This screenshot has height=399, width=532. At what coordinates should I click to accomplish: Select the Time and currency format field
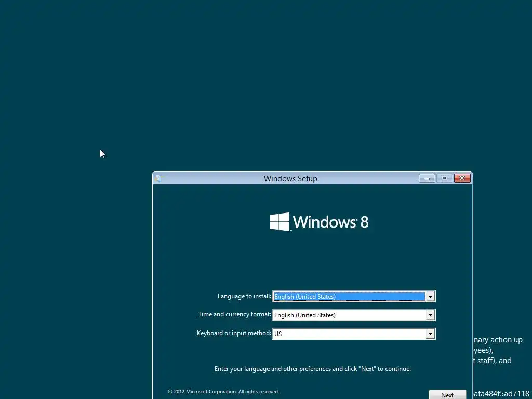click(354, 315)
